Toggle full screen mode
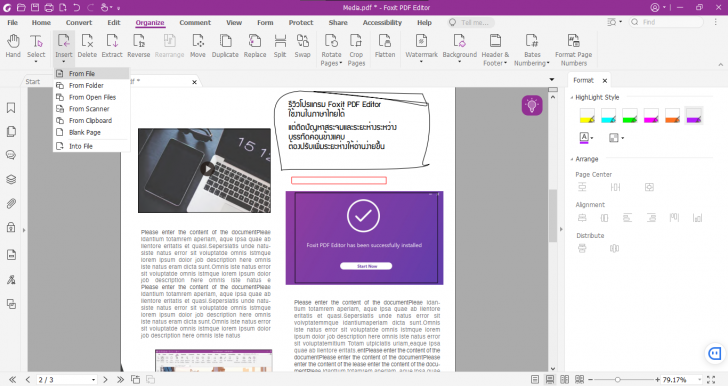Viewport: 728px width, 386px height. pos(711,379)
